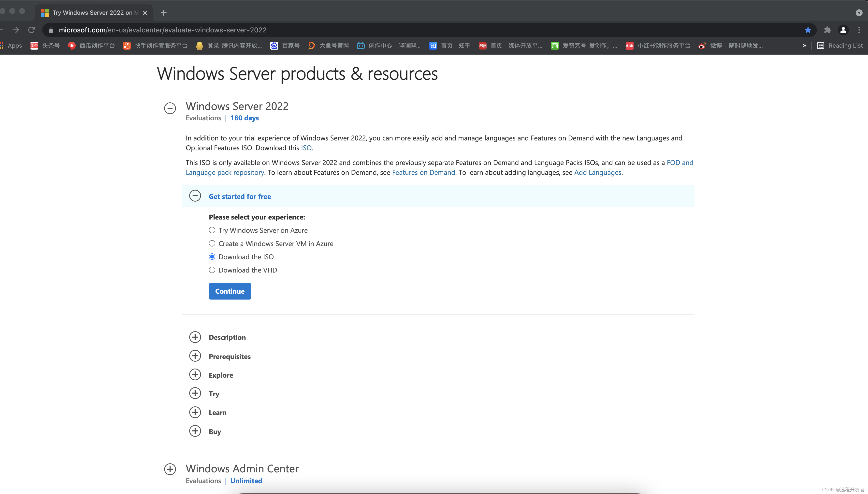Image resolution: width=868 pixels, height=494 pixels.
Task: Collapse the Get started for free panel
Action: click(195, 196)
